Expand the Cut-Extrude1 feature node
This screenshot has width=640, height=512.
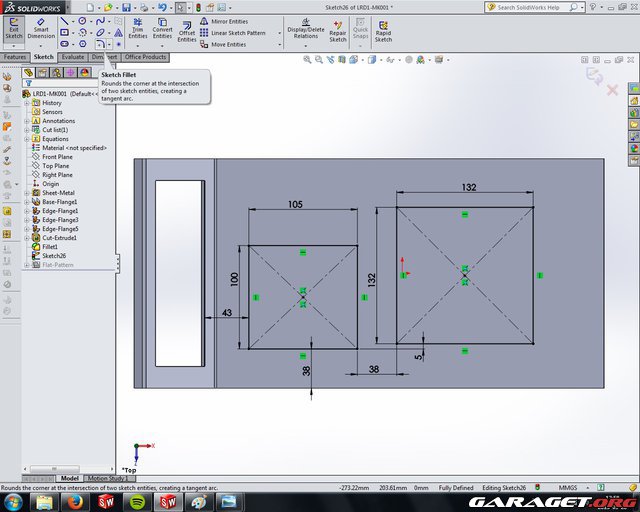click(27, 238)
